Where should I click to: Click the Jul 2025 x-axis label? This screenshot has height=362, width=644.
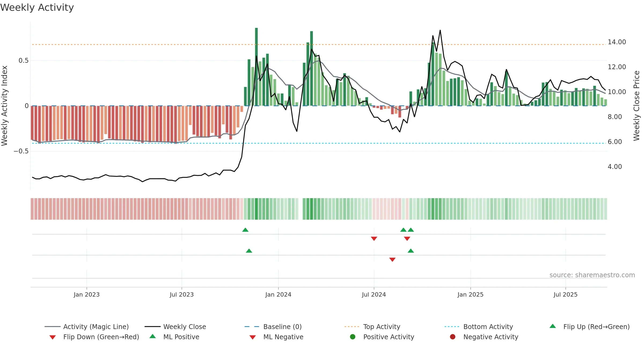coord(565,295)
